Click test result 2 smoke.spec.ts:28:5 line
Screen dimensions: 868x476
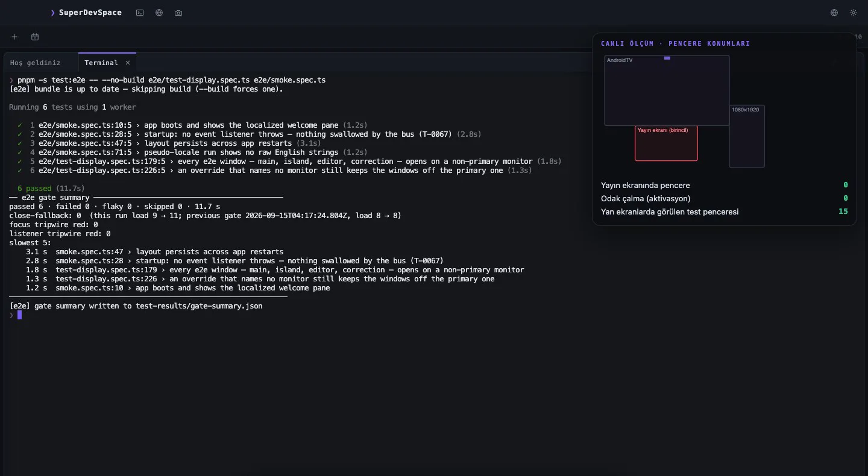249,134
